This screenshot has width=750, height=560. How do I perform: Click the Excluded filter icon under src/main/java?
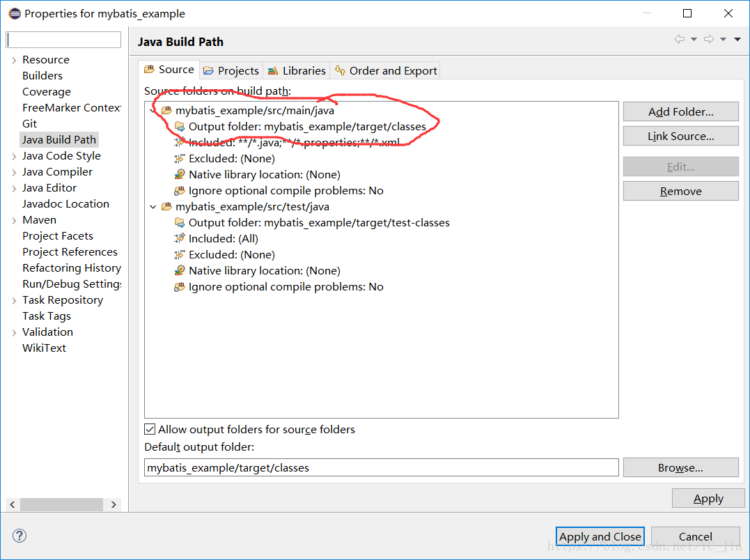(x=180, y=159)
